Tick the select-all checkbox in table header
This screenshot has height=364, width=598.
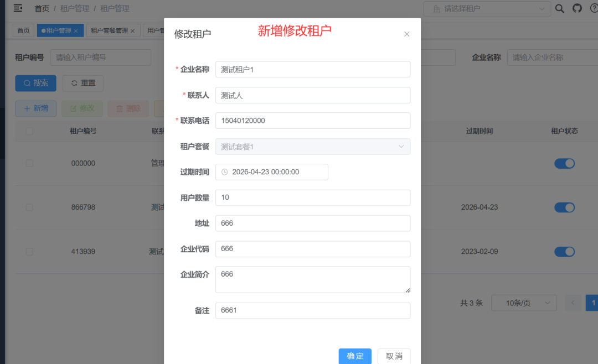coord(29,131)
